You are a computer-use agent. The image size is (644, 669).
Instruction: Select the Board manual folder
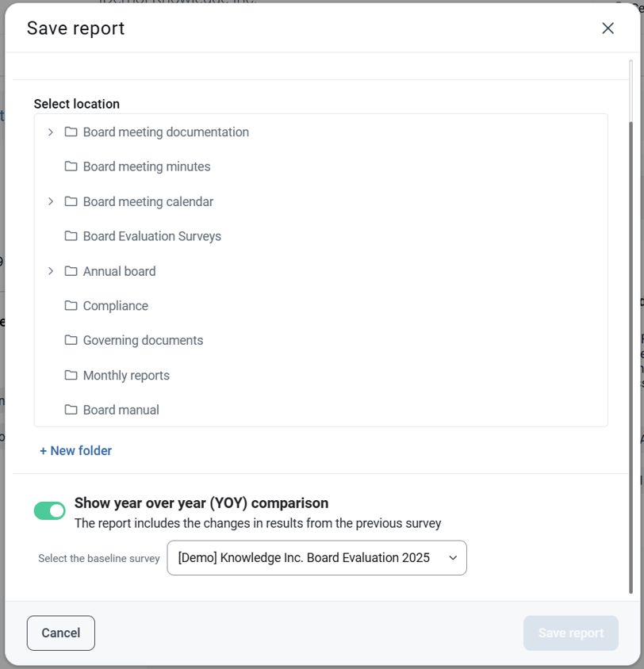coord(121,410)
